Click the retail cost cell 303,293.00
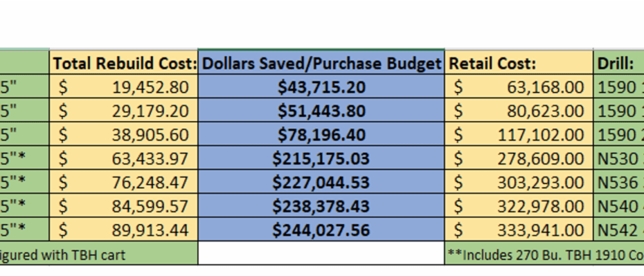The width and height of the screenshot is (644, 276). (x=519, y=182)
